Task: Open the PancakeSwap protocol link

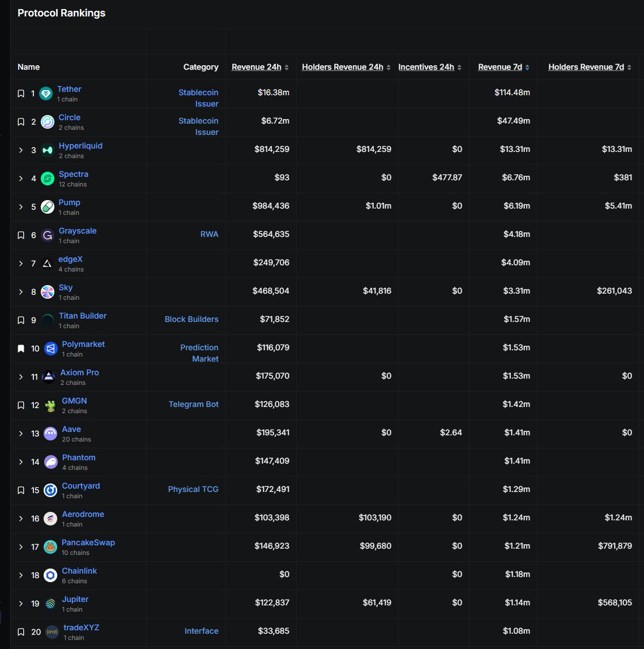Action: (x=88, y=542)
